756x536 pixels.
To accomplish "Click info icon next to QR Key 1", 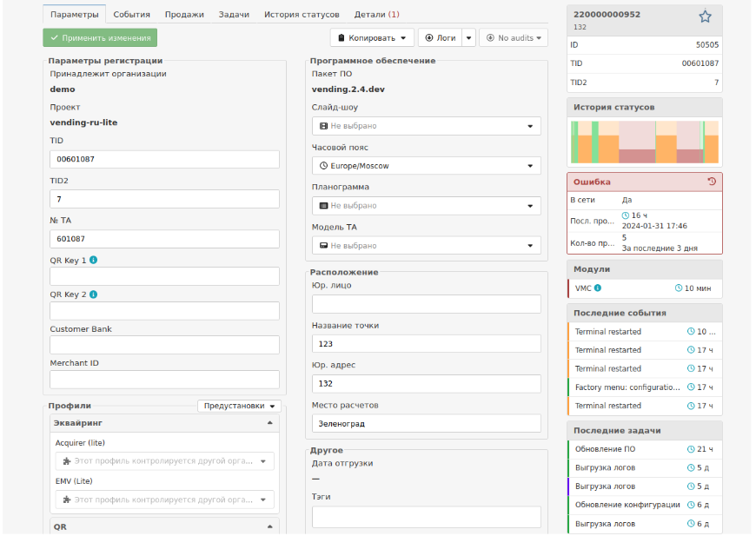I will [x=94, y=260].
